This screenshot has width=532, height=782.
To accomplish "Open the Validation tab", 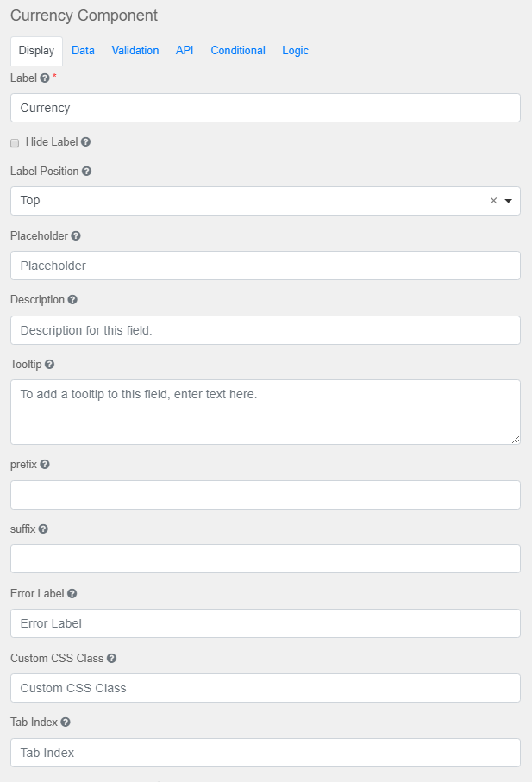I will point(135,50).
